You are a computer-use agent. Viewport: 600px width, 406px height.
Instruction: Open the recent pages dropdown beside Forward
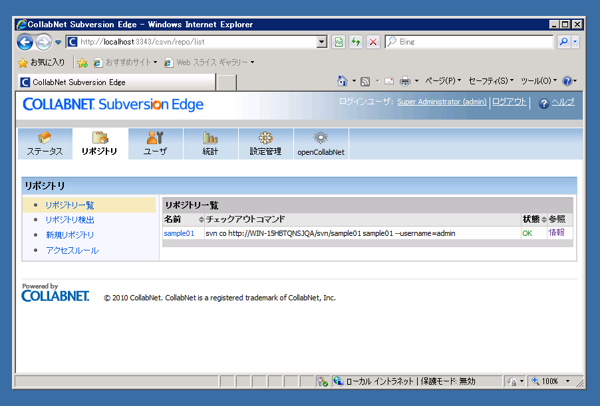point(58,42)
